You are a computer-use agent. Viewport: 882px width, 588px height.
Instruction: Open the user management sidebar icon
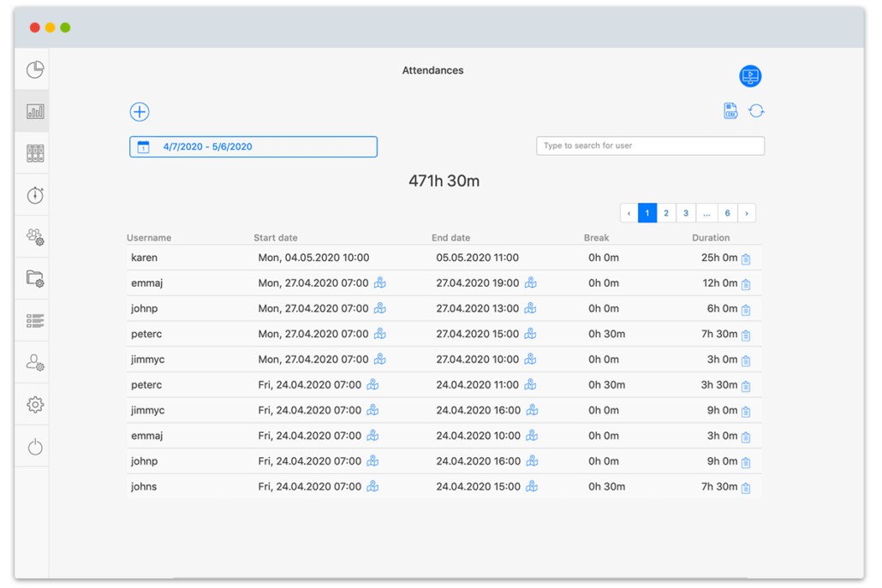(x=33, y=362)
